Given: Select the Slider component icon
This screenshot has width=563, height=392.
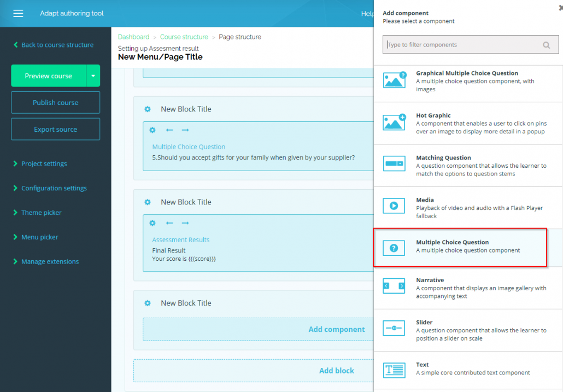Looking at the screenshot, I should pyautogui.click(x=394, y=327).
